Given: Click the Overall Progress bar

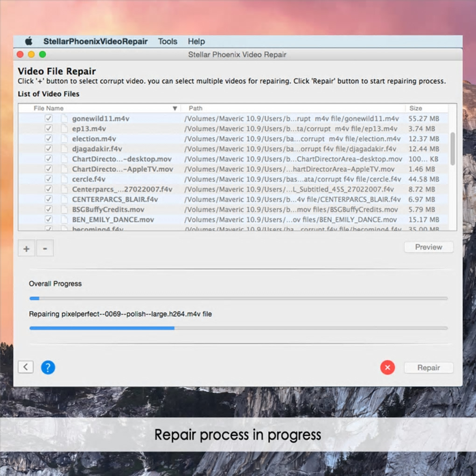Looking at the screenshot, I should tap(238, 298).
